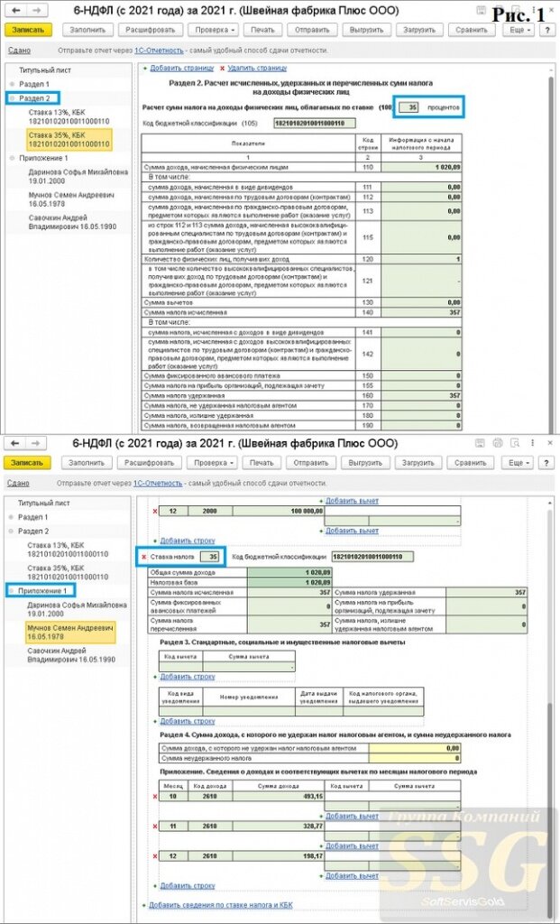
Task: Click 'Загрузить' in bottom window
Action: [x=418, y=463]
